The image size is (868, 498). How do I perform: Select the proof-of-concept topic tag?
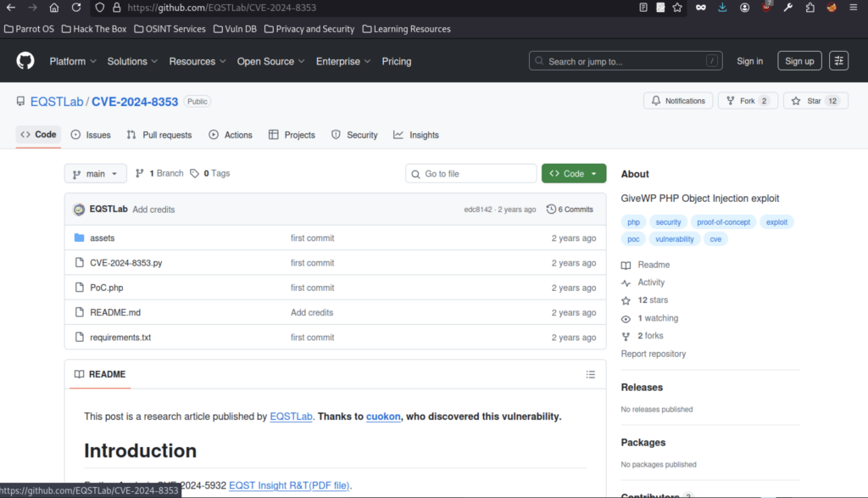(x=723, y=222)
